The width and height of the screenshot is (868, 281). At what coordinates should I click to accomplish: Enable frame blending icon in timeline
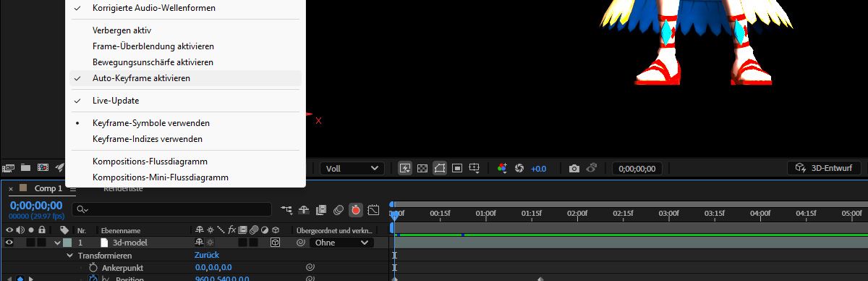[x=321, y=210]
